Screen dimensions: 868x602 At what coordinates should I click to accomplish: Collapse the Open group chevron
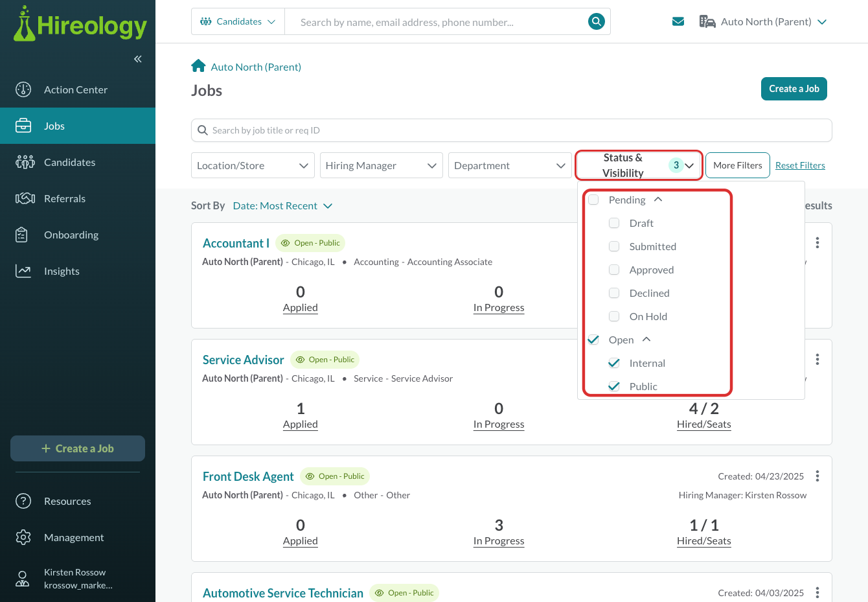[646, 340]
